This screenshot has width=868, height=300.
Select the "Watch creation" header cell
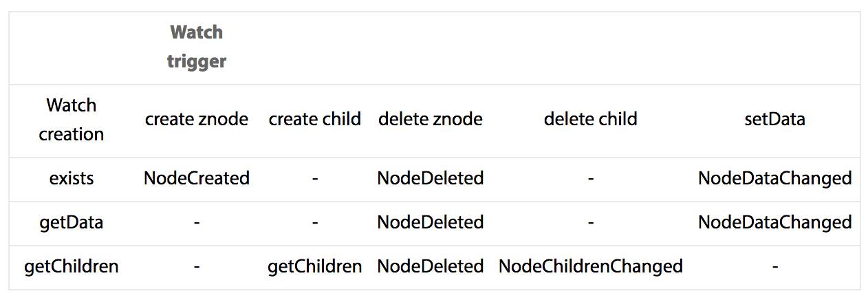click(72, 120)
